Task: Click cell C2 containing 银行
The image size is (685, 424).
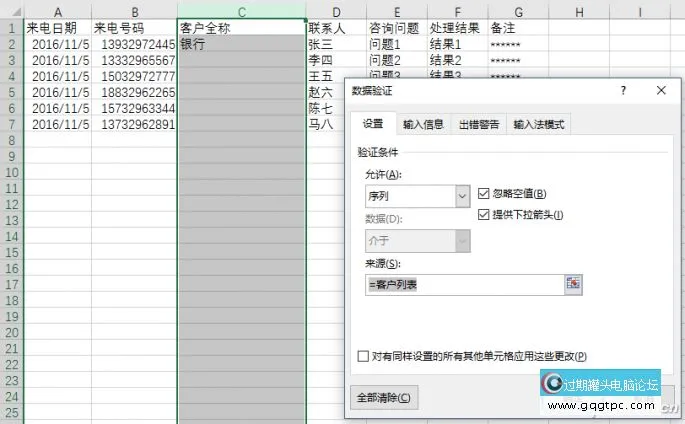Action: [241, 44]
